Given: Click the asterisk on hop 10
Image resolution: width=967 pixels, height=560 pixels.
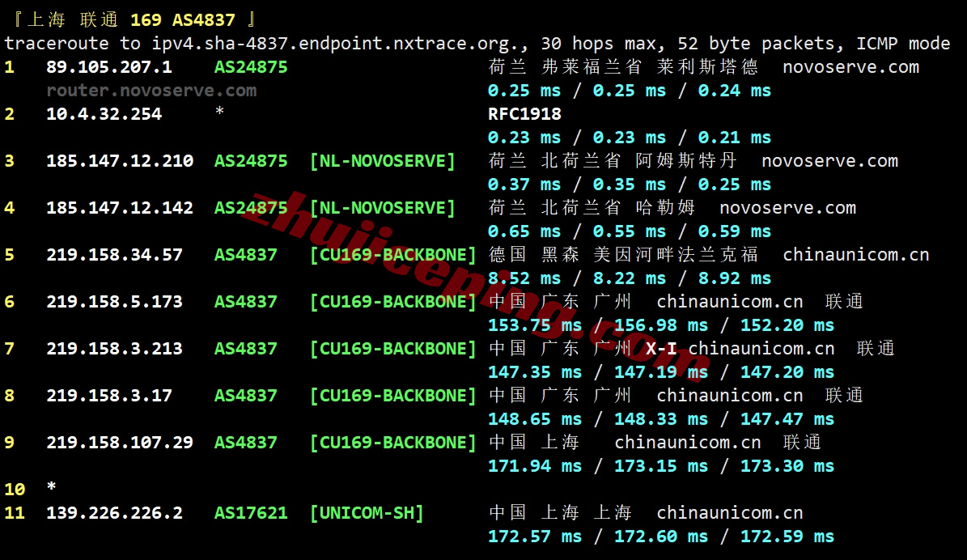Looking at the screenshot, I should pyautogui.click(x=52, y=486).
